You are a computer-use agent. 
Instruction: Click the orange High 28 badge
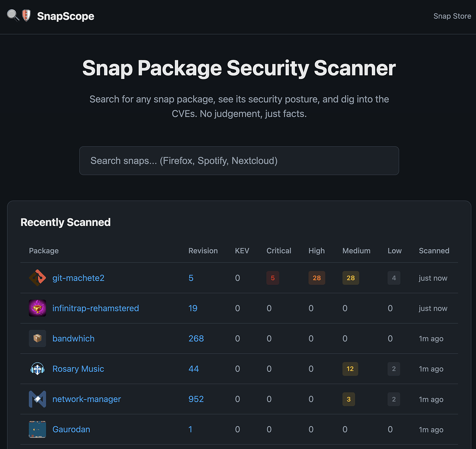click(316, 278)
